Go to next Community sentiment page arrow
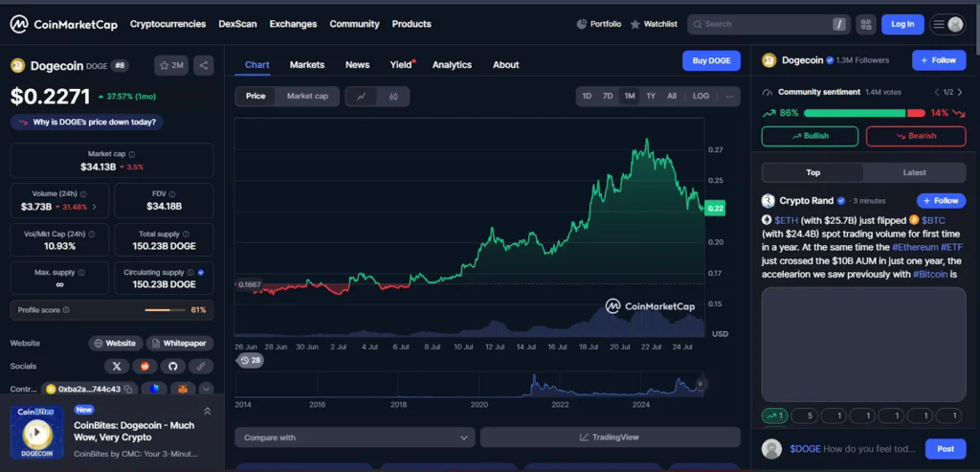980x472 pixels. pos(960,93)
